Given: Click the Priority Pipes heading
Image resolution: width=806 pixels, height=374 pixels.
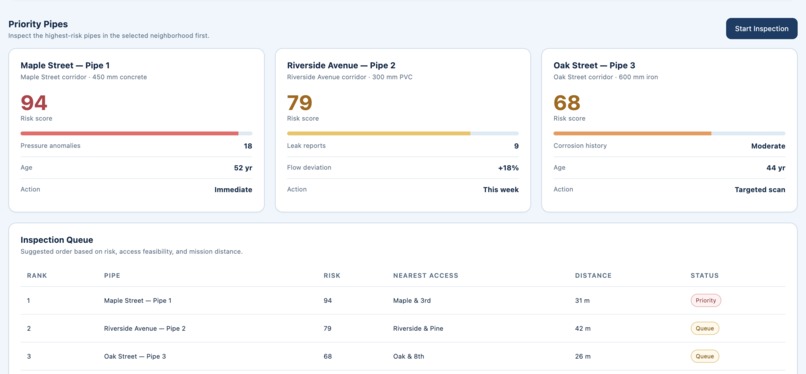Looking at the screenshot, I should click(x=38, y=24).
